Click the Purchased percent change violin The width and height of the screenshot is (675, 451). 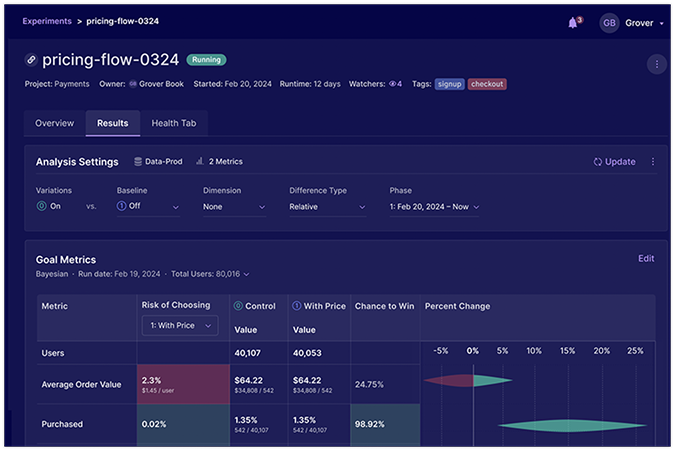pyautogui.click(x=573, y=426)
